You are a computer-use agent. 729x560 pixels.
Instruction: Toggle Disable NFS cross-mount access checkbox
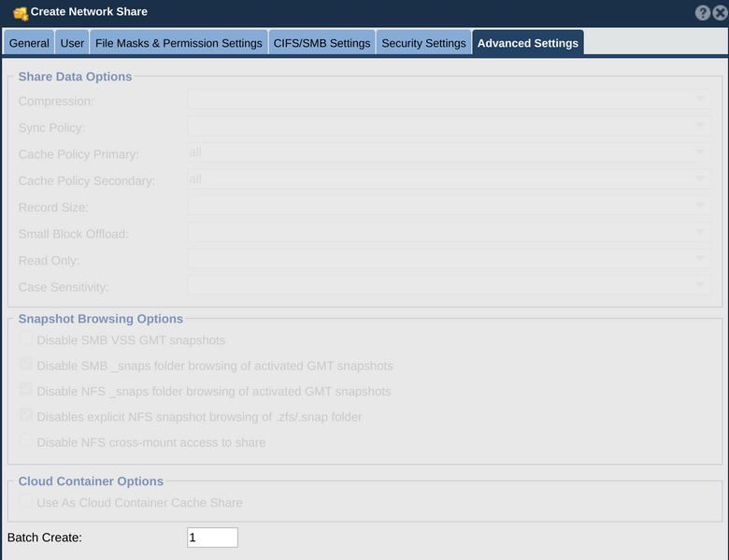click(26, 440)
